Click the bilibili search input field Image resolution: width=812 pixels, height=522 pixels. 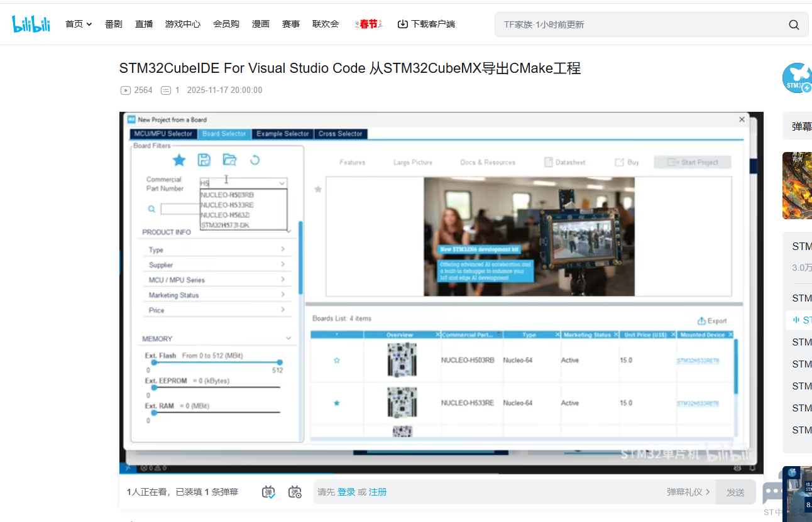(641, 24)
